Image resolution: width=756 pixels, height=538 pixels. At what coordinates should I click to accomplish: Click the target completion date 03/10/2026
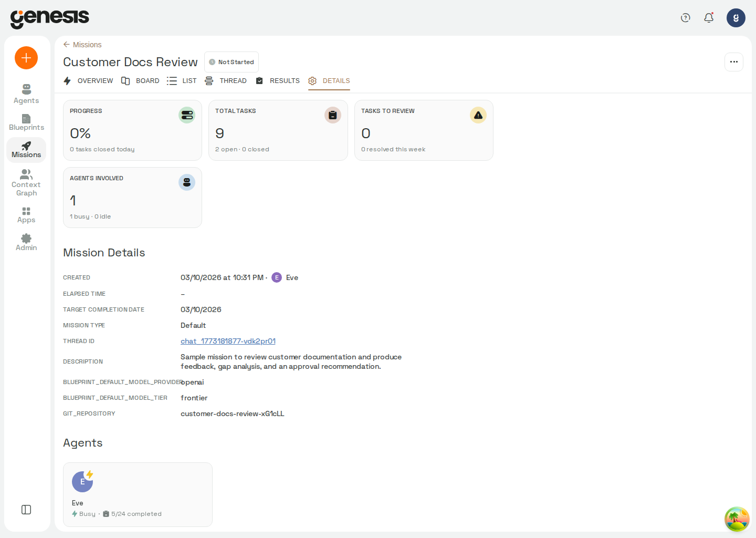coord(201,309)
